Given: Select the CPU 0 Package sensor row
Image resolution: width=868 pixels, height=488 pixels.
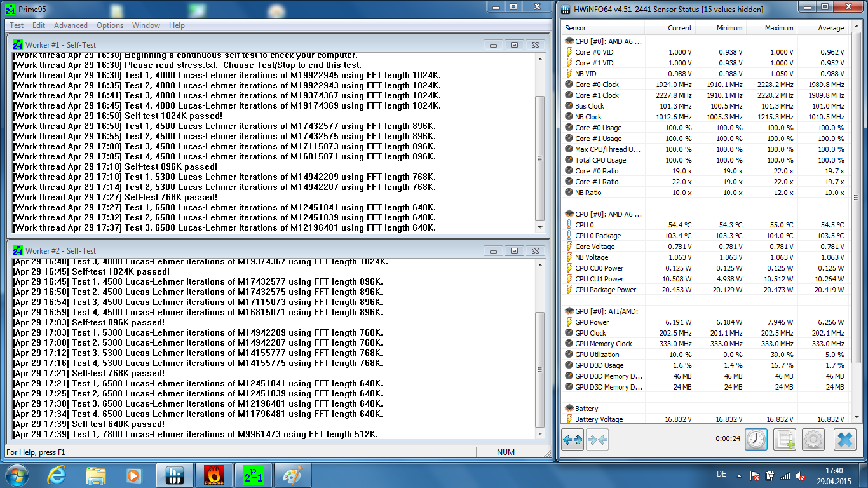Looking at the screenshot, I should coord(706,236).
